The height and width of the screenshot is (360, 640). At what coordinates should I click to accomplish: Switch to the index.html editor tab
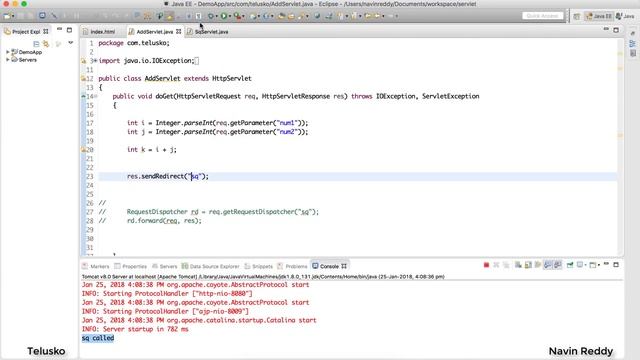coord(102,31)
